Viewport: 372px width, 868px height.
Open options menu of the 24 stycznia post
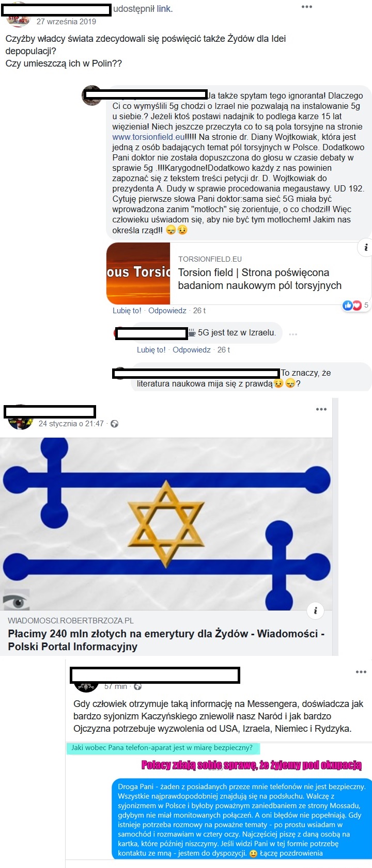[321, 409]
